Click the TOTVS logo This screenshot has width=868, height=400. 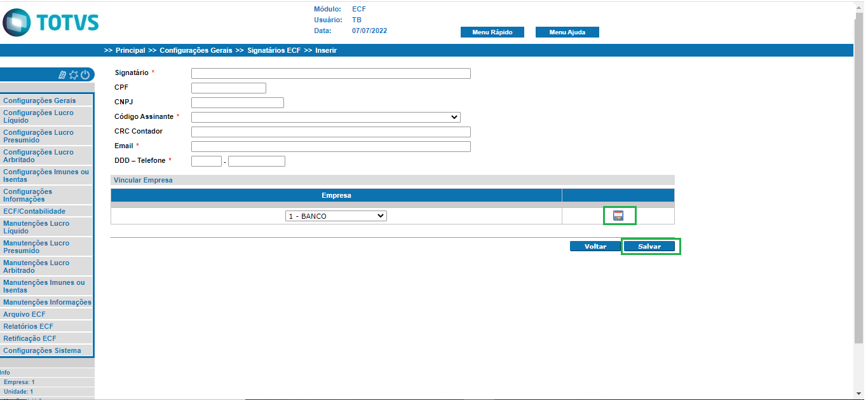click(51, 22)
